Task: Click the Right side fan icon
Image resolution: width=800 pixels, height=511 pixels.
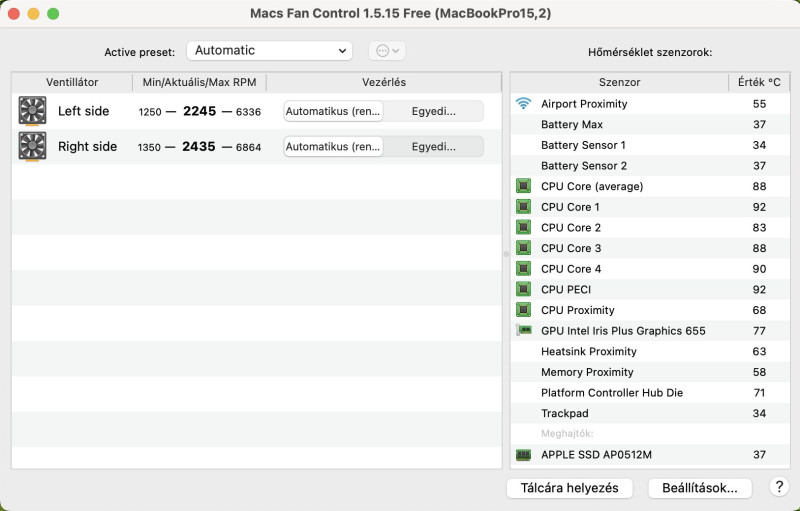Action: click(32, 146)
